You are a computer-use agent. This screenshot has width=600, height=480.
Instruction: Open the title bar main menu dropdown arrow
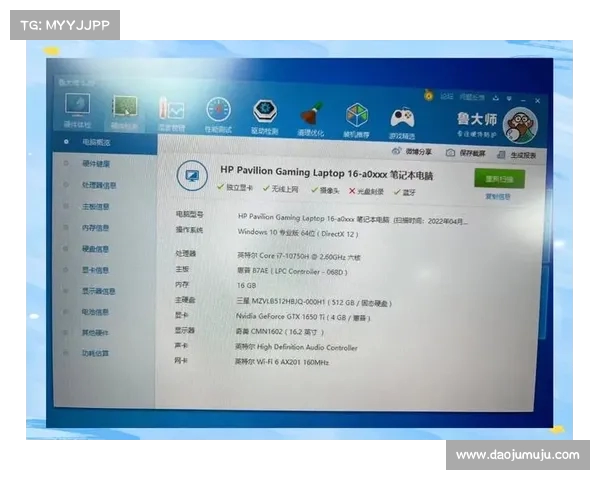point(509,99)
